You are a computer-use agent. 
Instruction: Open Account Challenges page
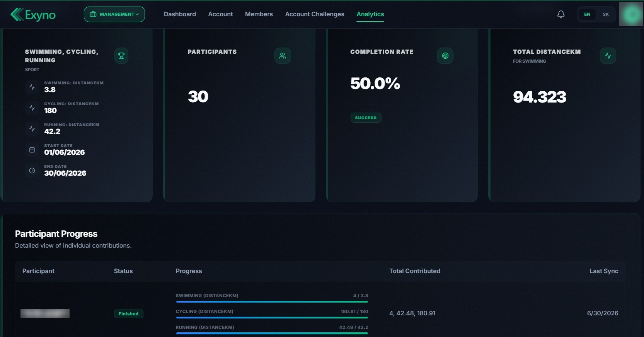coord(315,14)
